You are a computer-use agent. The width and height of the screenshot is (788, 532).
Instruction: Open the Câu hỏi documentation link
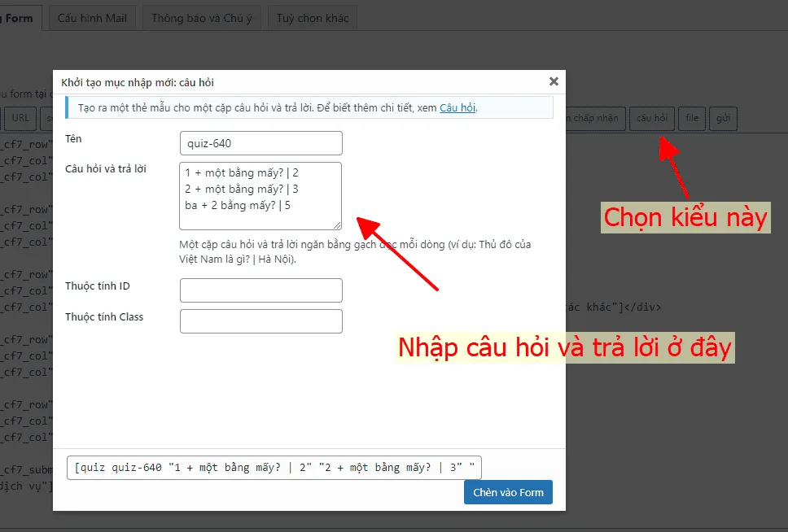457,107
